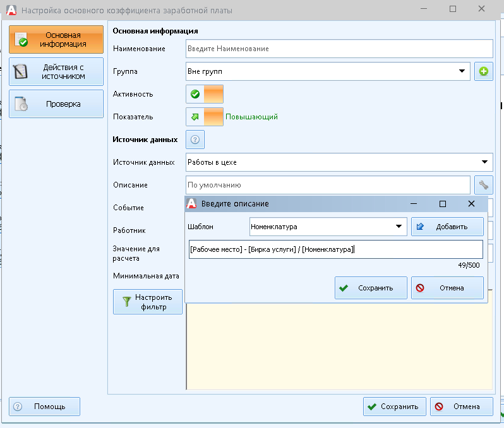Toggle the Показатель Повышающий switch
504x428 pixels.
pyautogui.click(x=205, y=117)
